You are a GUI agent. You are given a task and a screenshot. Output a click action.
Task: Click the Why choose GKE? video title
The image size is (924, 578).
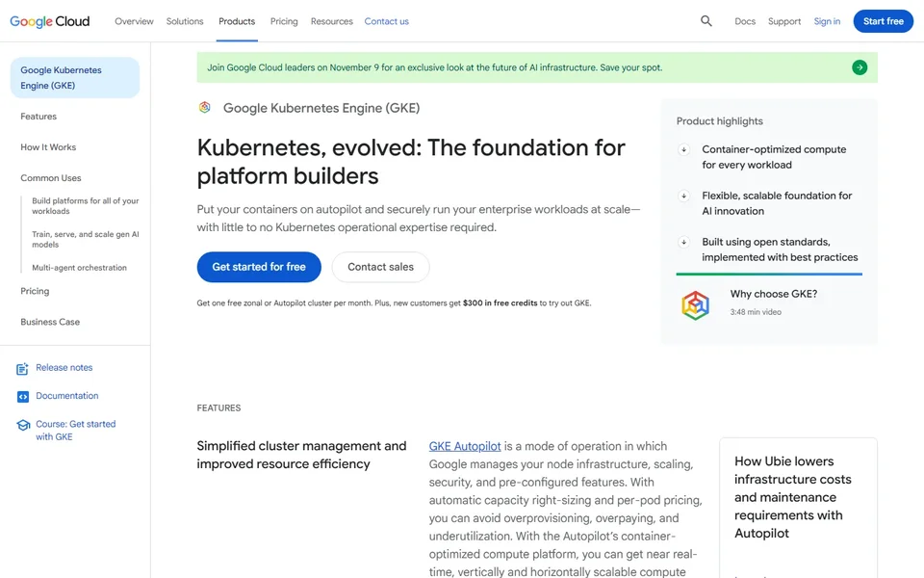pyautogui.click(x=774, y=294)
